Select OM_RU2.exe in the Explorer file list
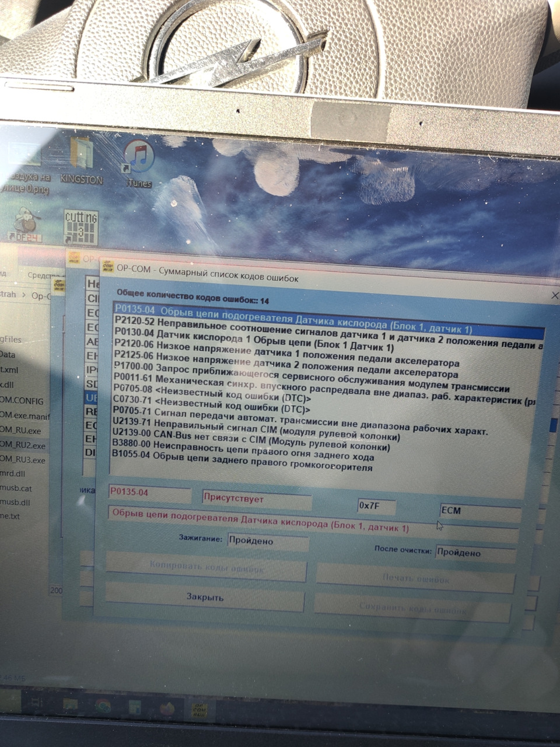560x747 pixels. [x=23, y=445]
